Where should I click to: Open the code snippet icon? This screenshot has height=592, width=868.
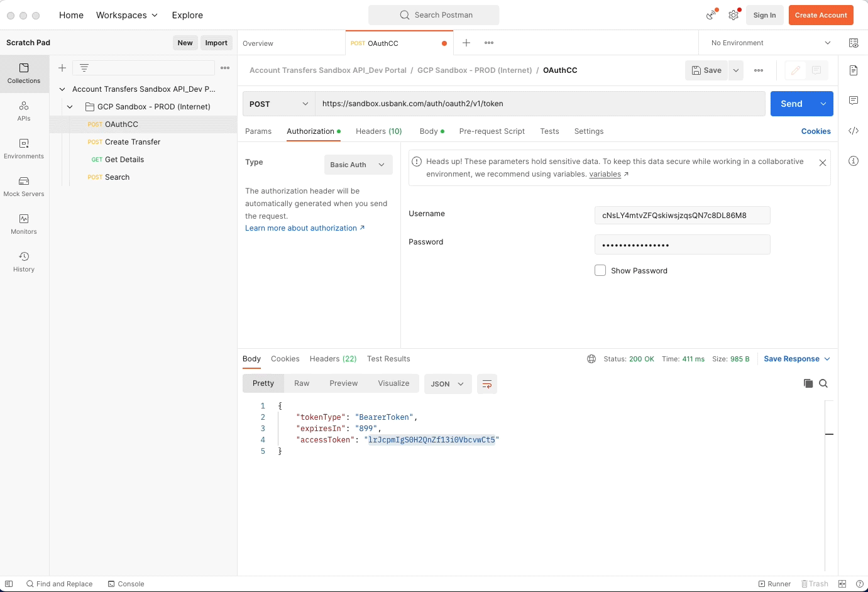[x=854, y=131]
